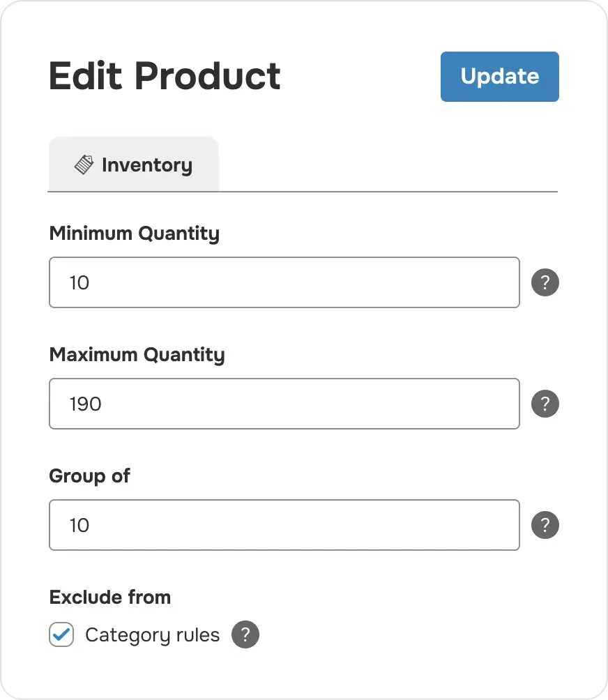
Task: Click the 10 value in Group of
Action: click(x=79, y=526)
